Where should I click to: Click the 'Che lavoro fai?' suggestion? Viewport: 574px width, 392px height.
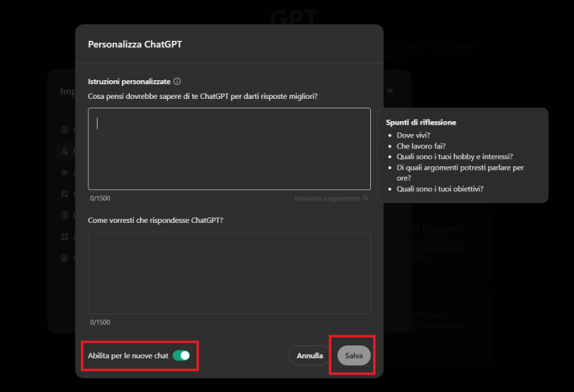421,145
